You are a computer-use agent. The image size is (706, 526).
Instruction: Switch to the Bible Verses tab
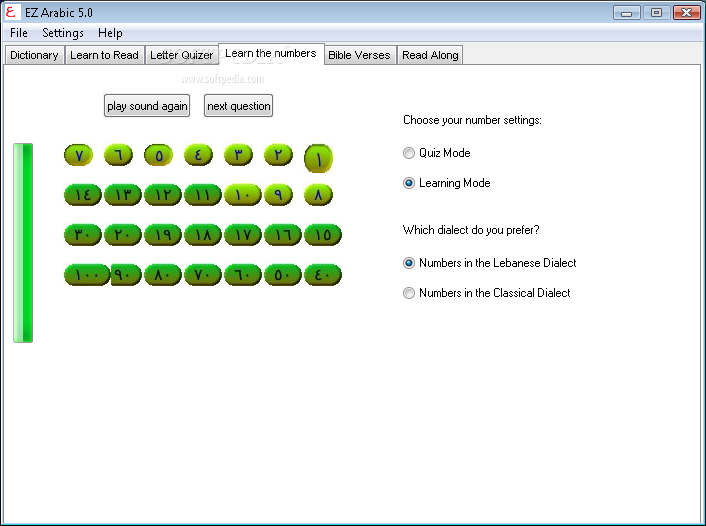point(359,55)
